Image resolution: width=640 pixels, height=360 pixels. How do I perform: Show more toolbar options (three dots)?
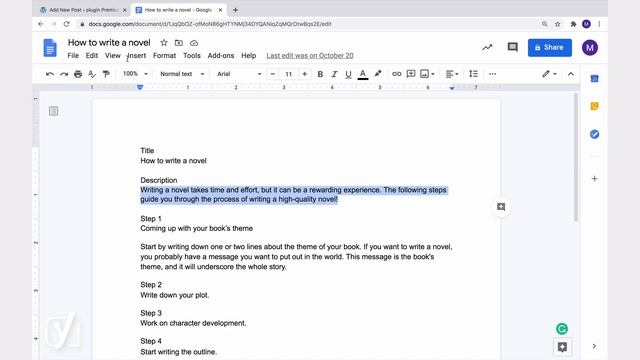(x=493, y=74)
